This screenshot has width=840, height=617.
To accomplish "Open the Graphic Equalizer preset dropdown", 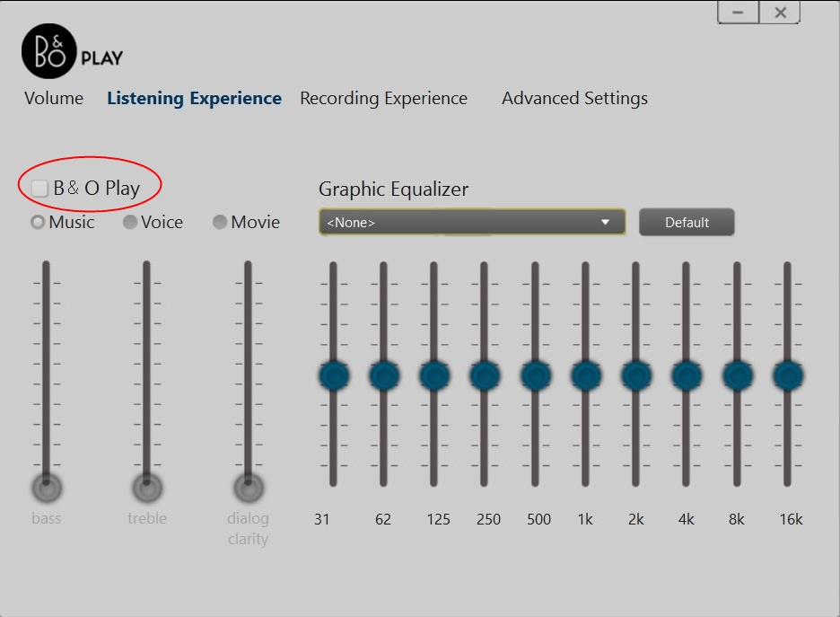I will pos(472,222).
